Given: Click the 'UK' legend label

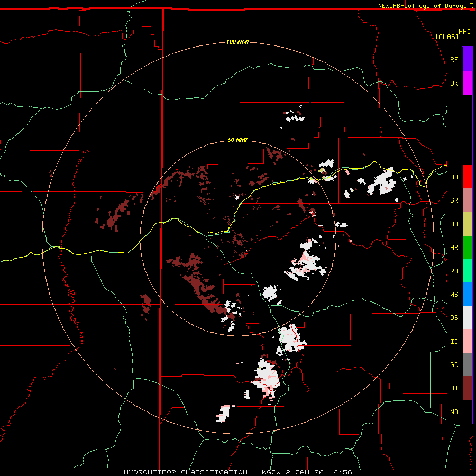Looking at the screenshot, I should (x=454, y=84).
